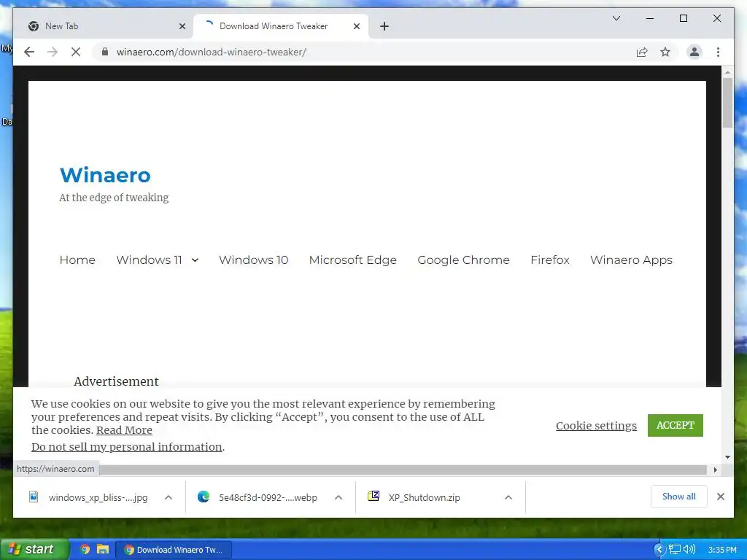Click the 'At the edge of tweaking' tagline
Screen dimensions: 747x560
point(114,198)
